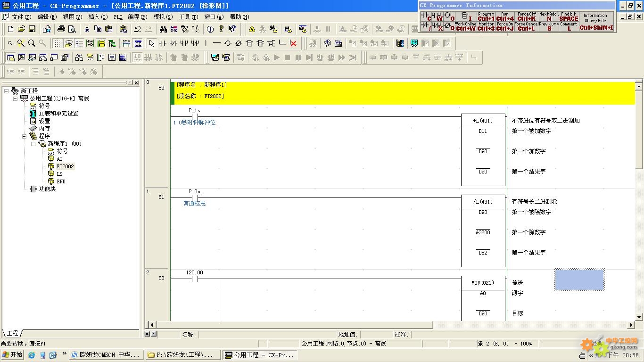Image resolution: width=644 pixels, height=362 pixels.
Task: Click the ladder horizontal scrollbar right arrow
Action: pos(632,325)
